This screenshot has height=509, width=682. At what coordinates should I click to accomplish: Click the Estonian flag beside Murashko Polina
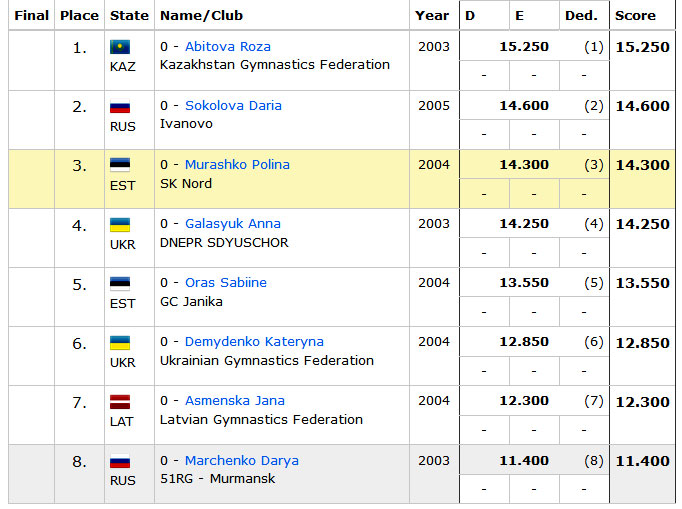(120, 165)
